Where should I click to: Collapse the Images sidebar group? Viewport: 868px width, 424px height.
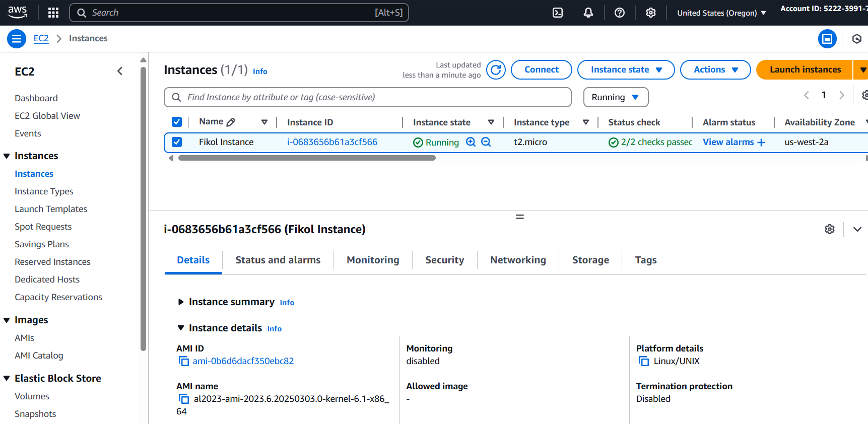pyautogui.click(x=7, y=320)
